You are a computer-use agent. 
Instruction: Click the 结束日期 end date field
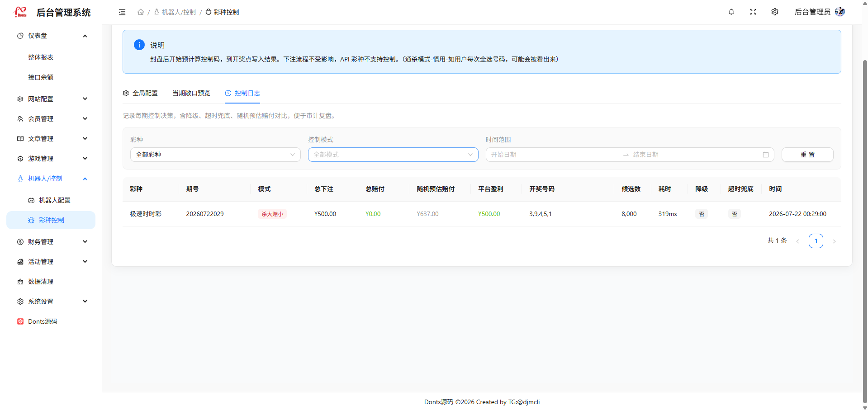pyautogui.click(x=694, y=155)
